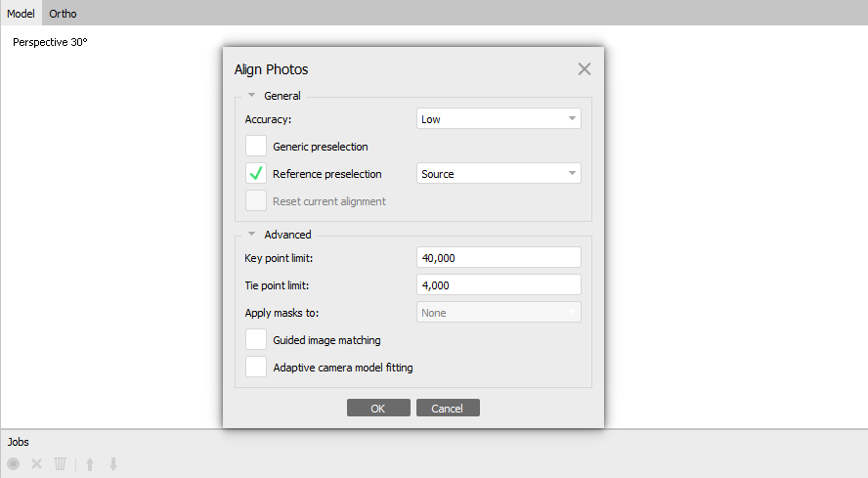Click in the Key point limit field

pyautogui.click(x=499, y=257)
